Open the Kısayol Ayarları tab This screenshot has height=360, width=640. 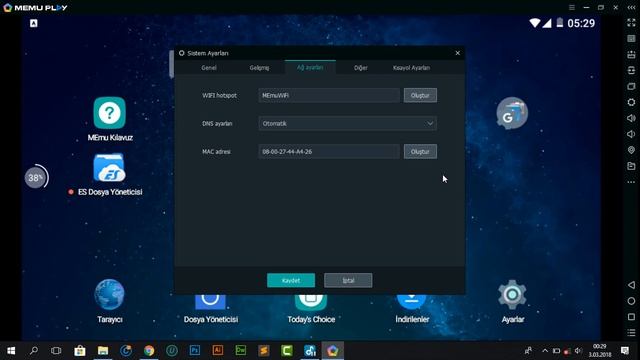tap(411, 68)
